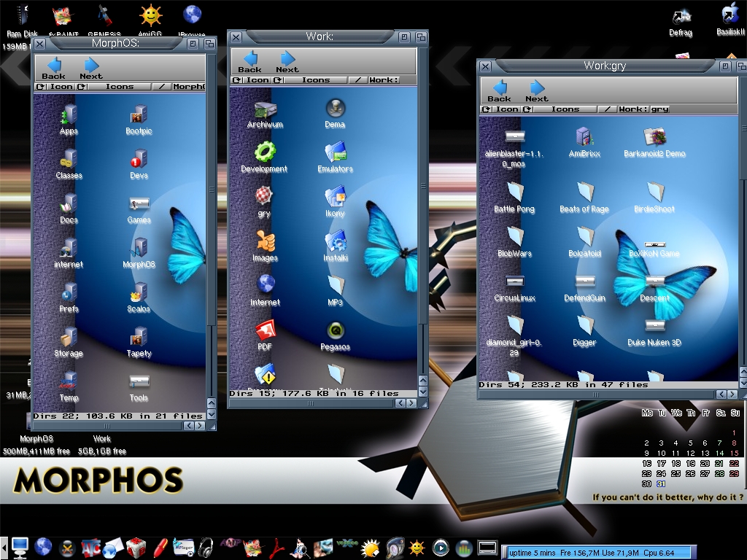
Task: Click the path field in the Work window
Action: [384, 80]
